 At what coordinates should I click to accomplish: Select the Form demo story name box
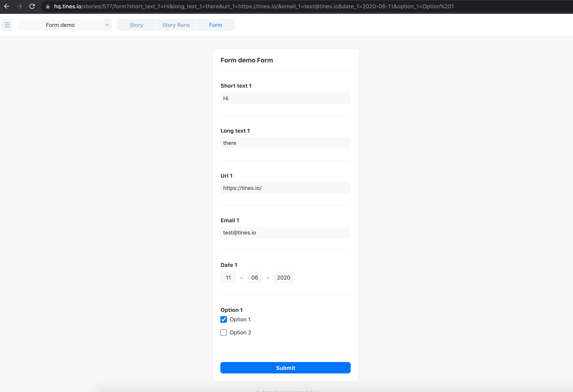click(x=60, y=25)
